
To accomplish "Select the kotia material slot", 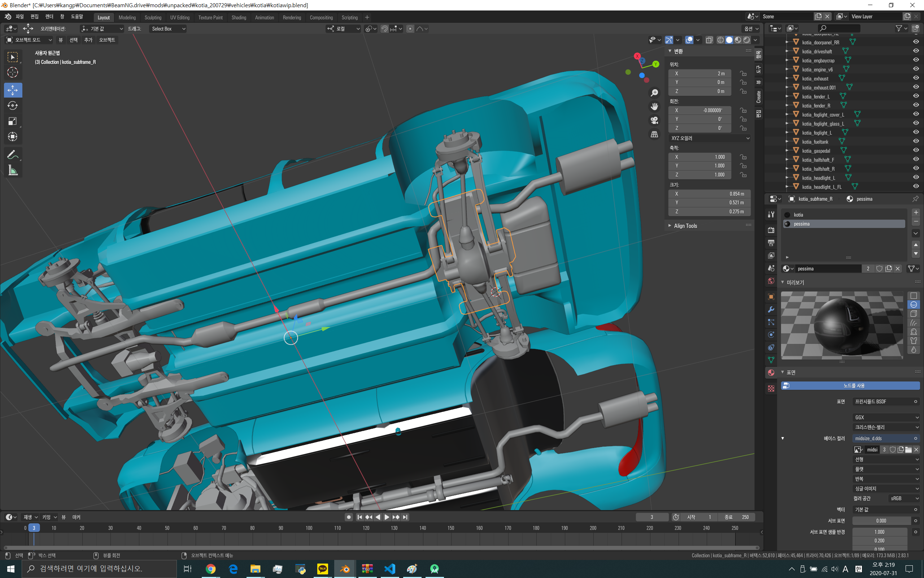I will click(844, 215).
